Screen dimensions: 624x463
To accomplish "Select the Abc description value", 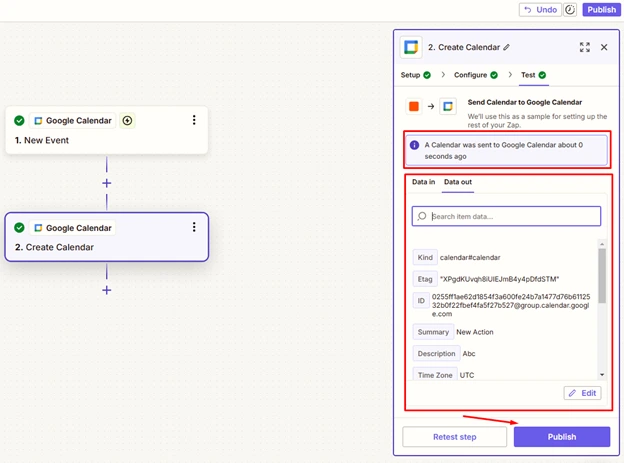I will 469,354.
